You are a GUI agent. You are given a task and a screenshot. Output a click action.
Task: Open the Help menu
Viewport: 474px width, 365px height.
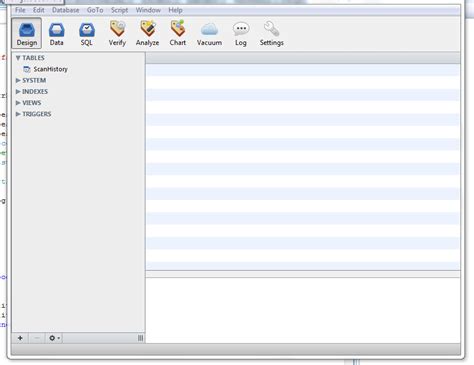(175, 10)
